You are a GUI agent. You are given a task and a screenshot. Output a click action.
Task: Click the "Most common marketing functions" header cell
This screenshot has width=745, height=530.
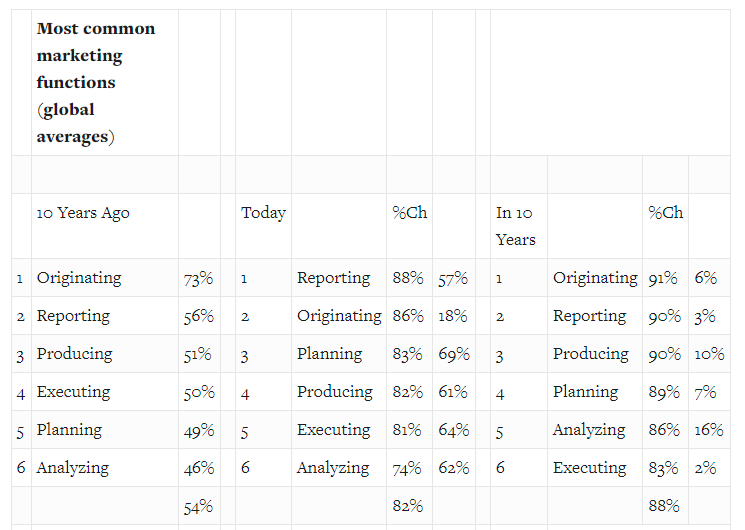[96, 82]
